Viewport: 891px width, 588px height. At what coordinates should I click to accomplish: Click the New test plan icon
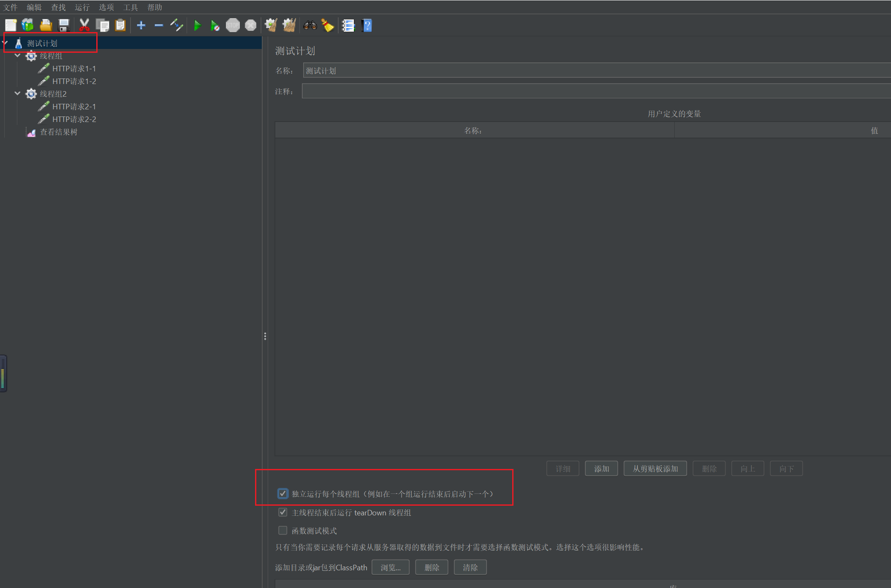[11, 26]
